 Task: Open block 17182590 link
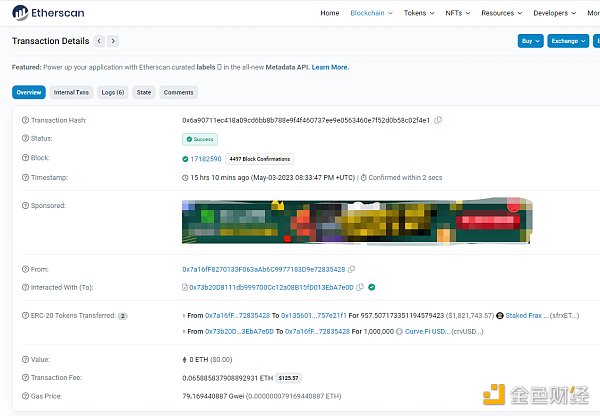pos(206,158)
